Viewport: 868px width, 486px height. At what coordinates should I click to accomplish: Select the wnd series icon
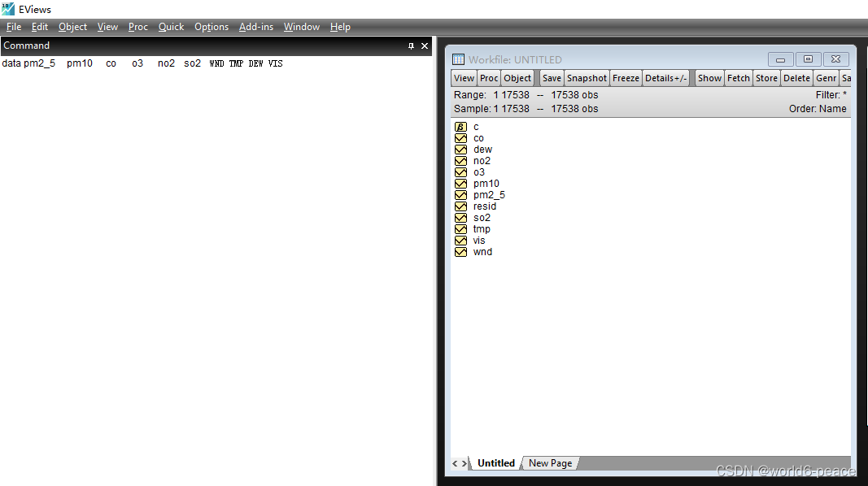click(460, 252)
